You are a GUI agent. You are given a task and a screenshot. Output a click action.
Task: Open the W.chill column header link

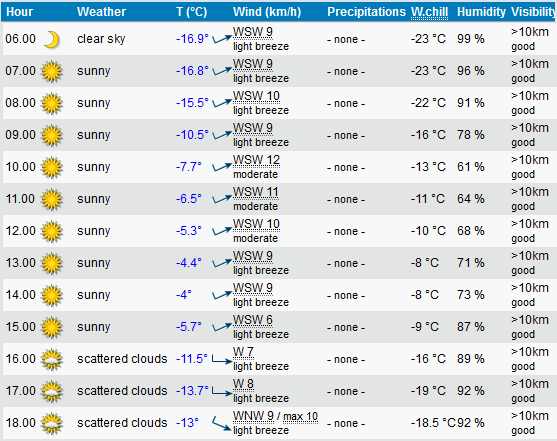(x=429, y=12)
